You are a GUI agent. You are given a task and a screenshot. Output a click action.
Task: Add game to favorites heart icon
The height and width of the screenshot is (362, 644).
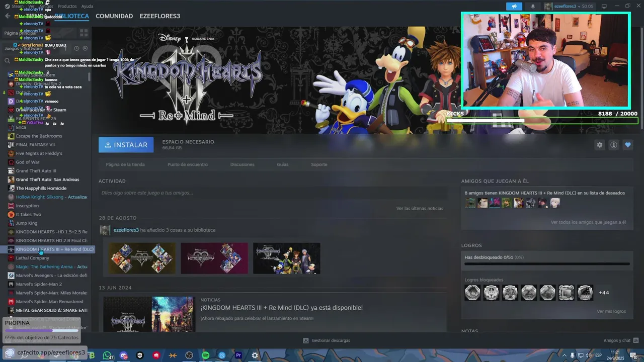click(x=627, y=145)
